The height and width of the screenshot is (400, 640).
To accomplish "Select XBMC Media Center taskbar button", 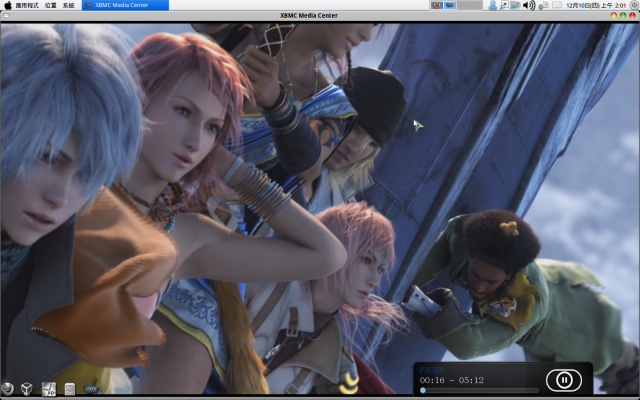I will coord(125,5).
